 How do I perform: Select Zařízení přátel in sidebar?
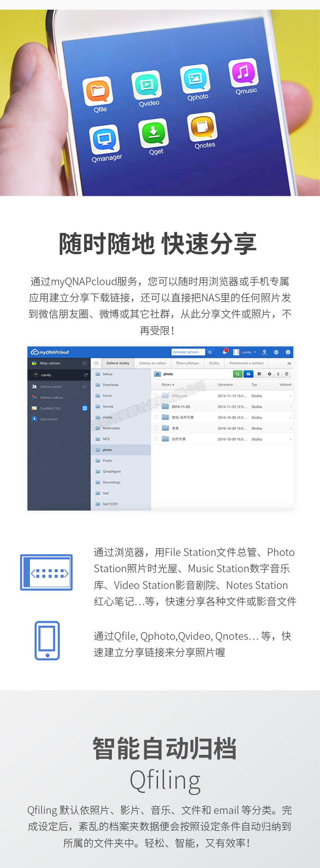[51, 386]
